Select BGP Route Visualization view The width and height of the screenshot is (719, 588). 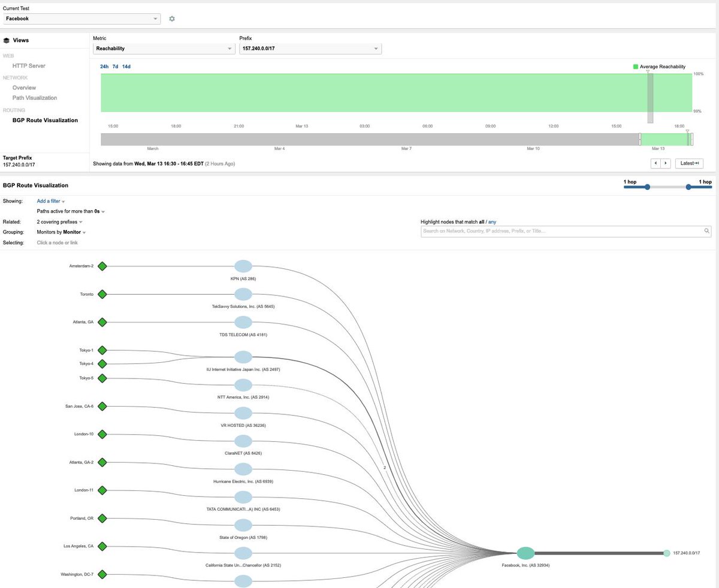(45, 120)
